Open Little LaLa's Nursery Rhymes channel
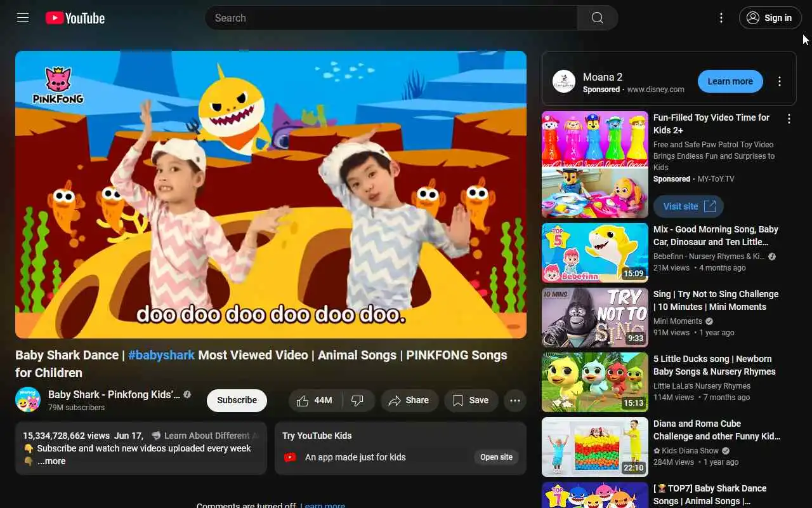812x508 pixels. [702, 386]
